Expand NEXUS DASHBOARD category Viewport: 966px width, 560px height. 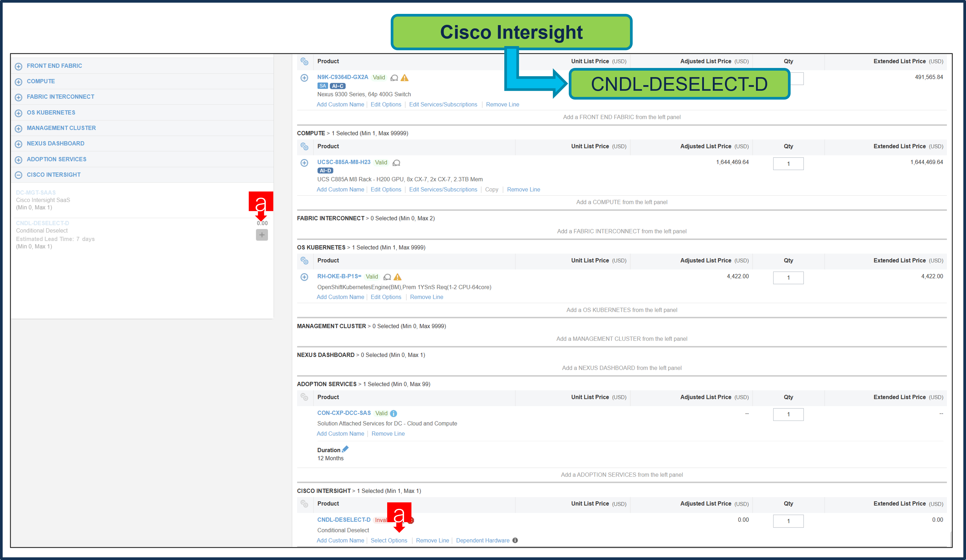click(x=18, y=144)
